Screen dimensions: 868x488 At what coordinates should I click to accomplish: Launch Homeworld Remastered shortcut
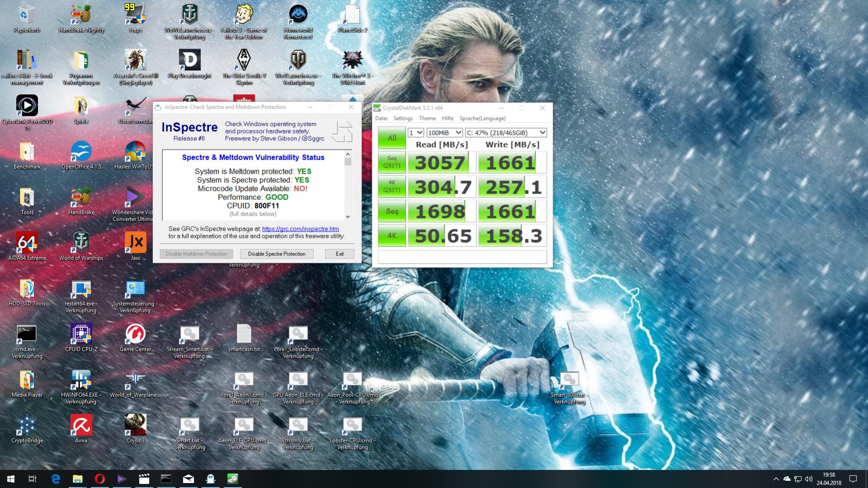pyautogui.click(x=298, y=22)
